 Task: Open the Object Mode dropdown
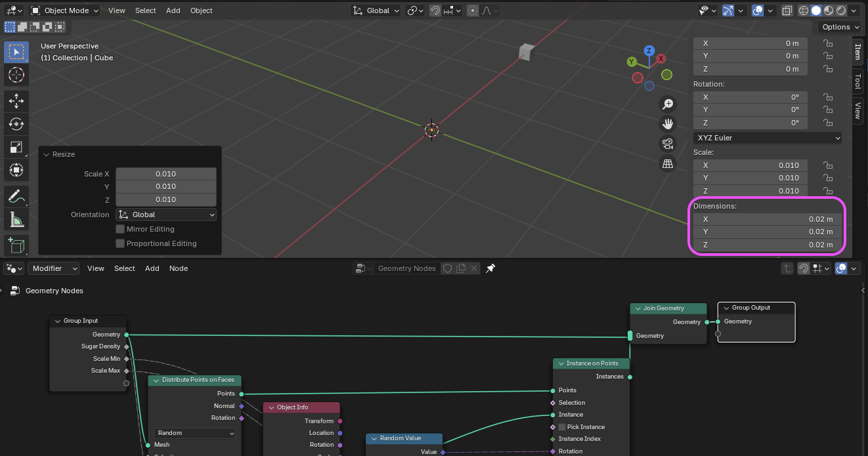pos(64,10)
